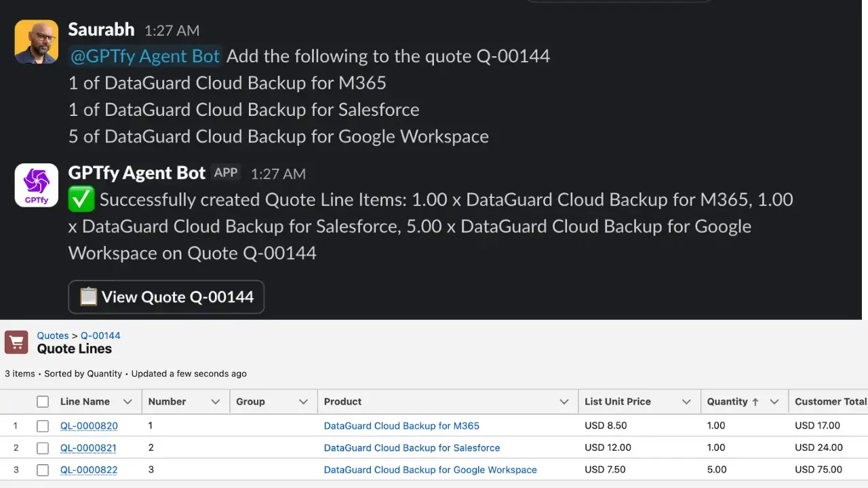Open the Number column dropdown
The width and height of the screenshot is (868, 488).
(x=215, y=401)
